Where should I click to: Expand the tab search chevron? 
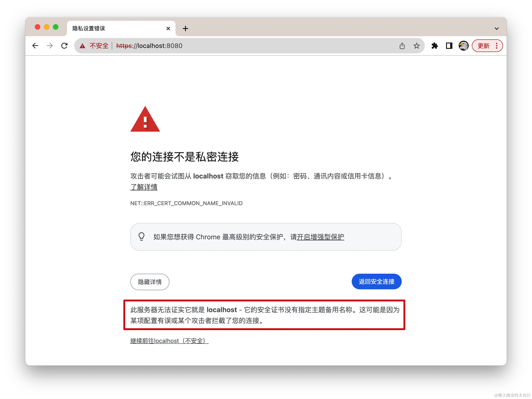[497, 29]
